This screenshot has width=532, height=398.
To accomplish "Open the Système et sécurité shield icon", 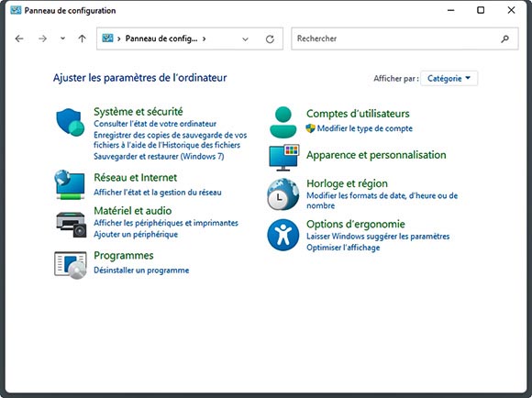I will pos(71,123).
